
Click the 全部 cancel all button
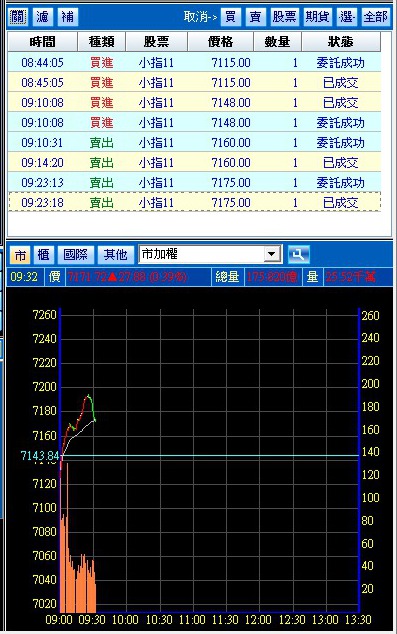[x=376, y=17]
